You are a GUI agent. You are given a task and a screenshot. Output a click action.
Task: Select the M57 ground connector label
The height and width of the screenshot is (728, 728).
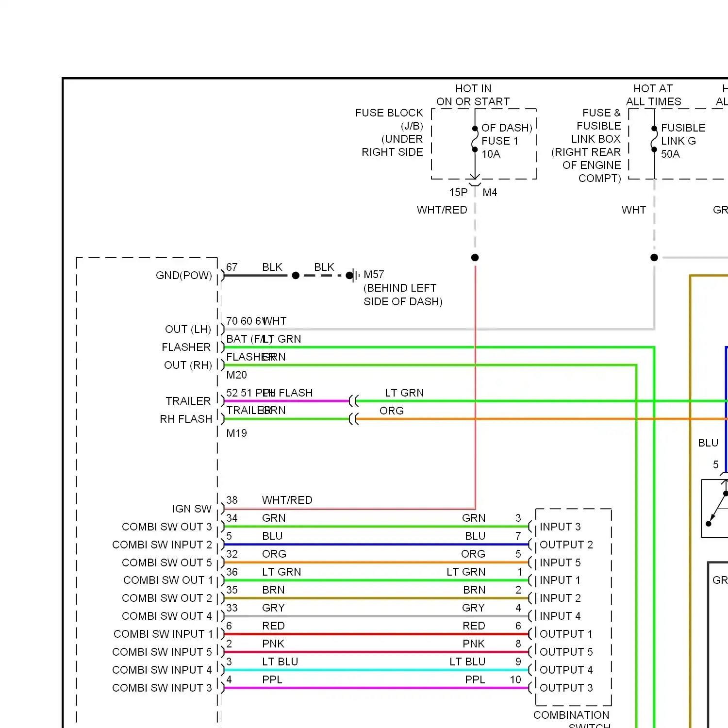[x=374, y=275]
